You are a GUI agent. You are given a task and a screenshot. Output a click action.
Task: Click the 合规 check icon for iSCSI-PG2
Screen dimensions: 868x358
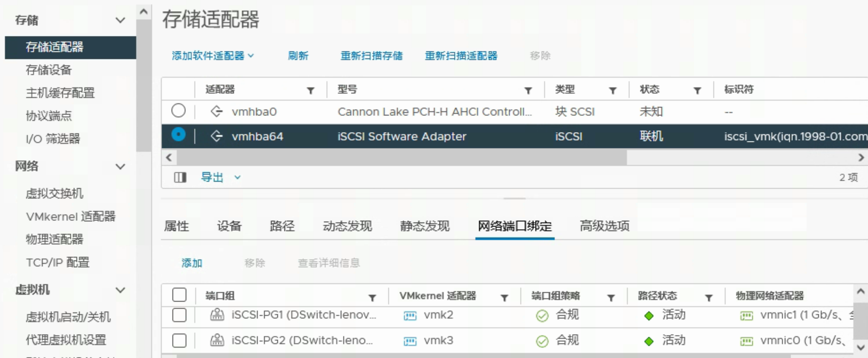click(x=542, y=341)
